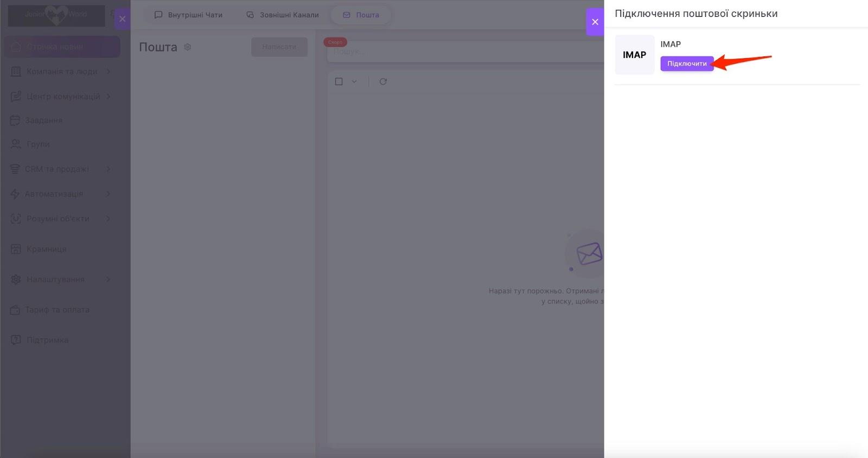The height and width of the screenshot is (458, 868).
Task: Click the Написати button
Action: coord(279,47)
